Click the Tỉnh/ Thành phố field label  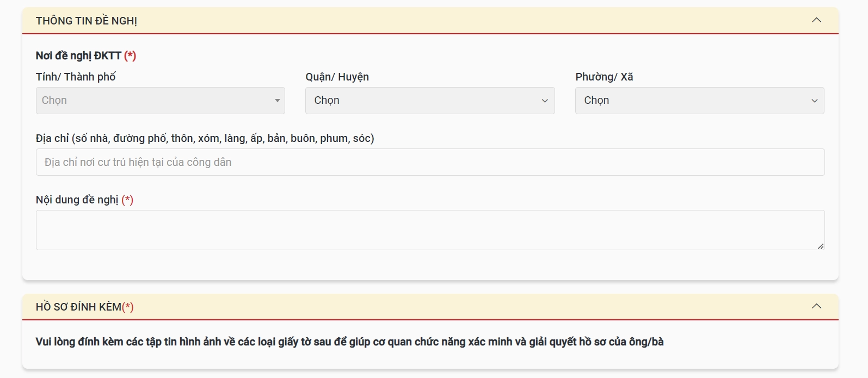[x=76, y=77]
